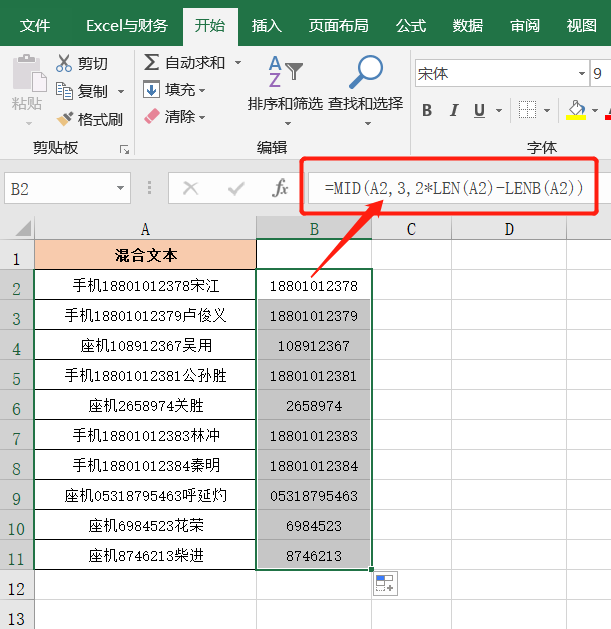Click cell 座机2658974关胜
Viewport: 611px width, 629px height.
click(145, 405)
